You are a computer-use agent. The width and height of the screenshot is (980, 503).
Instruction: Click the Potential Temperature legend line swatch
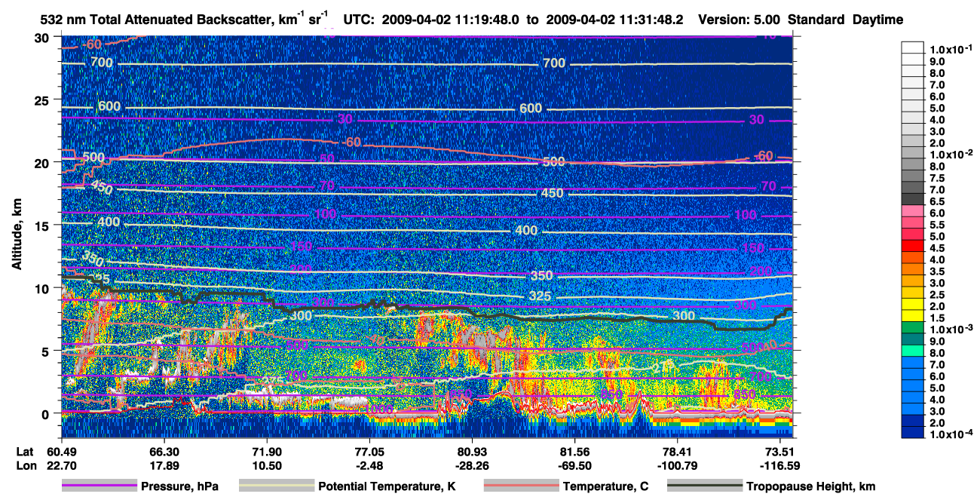(276, 486)
